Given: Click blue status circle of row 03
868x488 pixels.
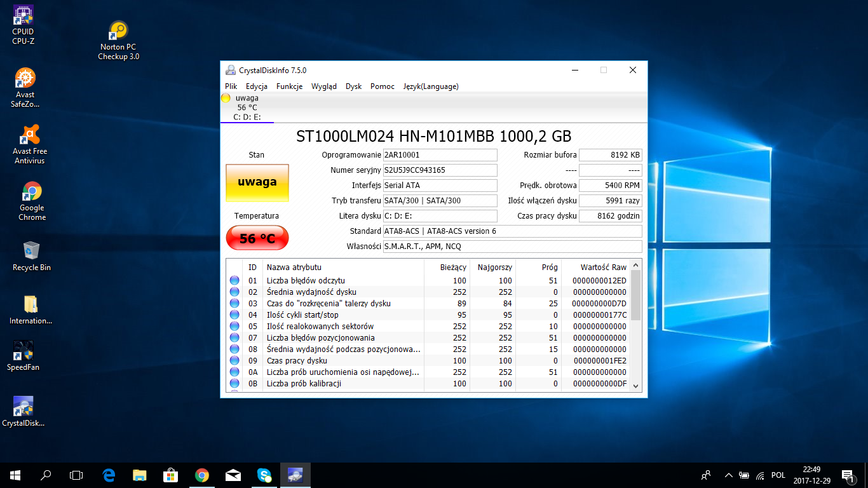Looking at the screenshot, I should 234,303.
